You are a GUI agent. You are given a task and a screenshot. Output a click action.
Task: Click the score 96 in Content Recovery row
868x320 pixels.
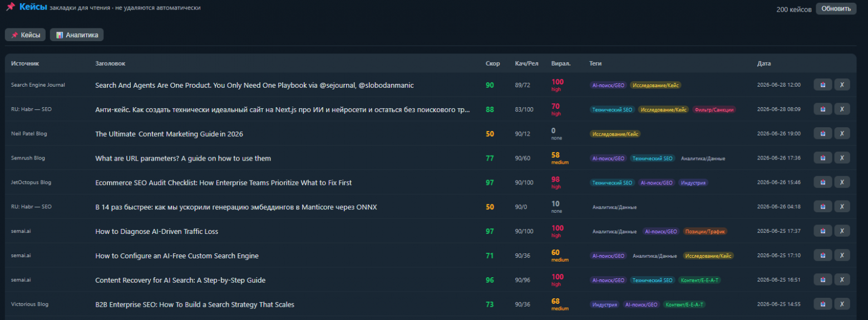click(x=490, y=280)
